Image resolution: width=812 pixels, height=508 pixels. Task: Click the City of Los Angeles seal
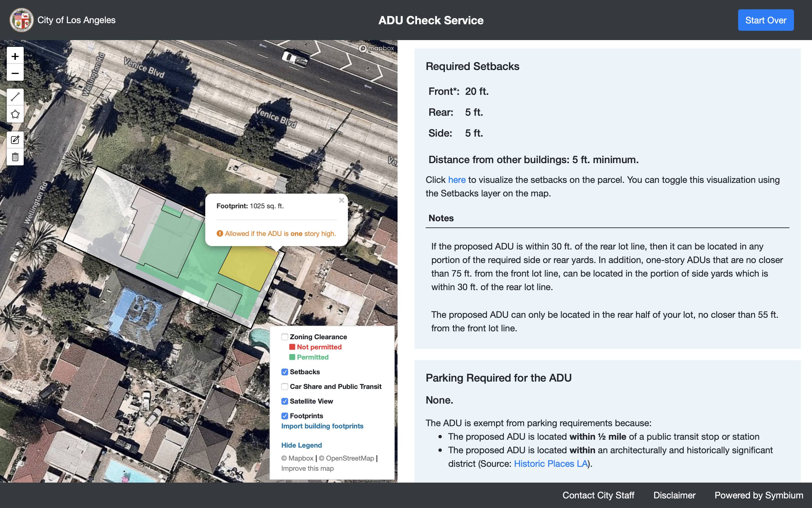tap(21, 20)
